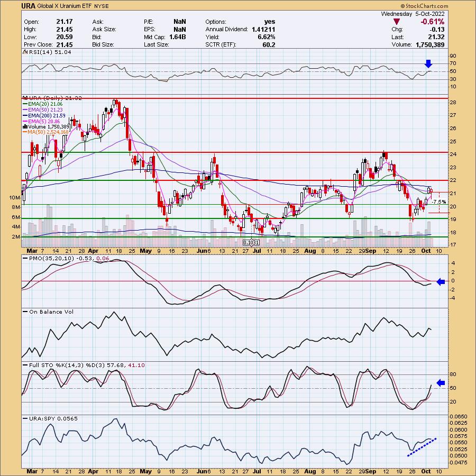The height and width of the screenshot is (476, 476).
Task: Click the EMA(5) 20.86 legend entry
Action: [x=44, y=121]
